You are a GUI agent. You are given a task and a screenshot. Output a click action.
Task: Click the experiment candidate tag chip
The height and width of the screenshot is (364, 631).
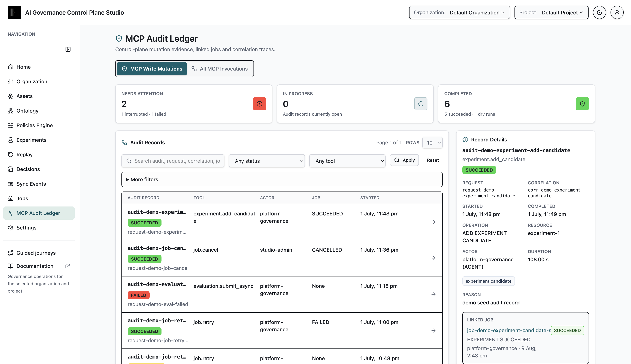[488, 281]
